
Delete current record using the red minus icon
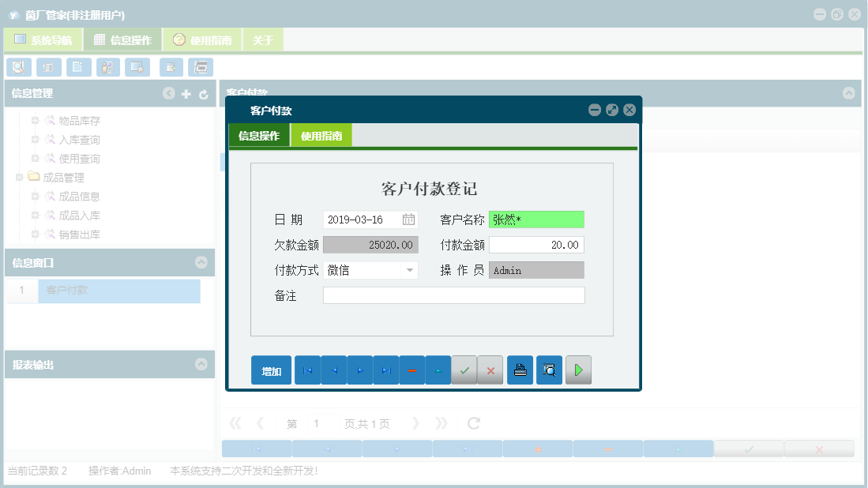(412, 370)
